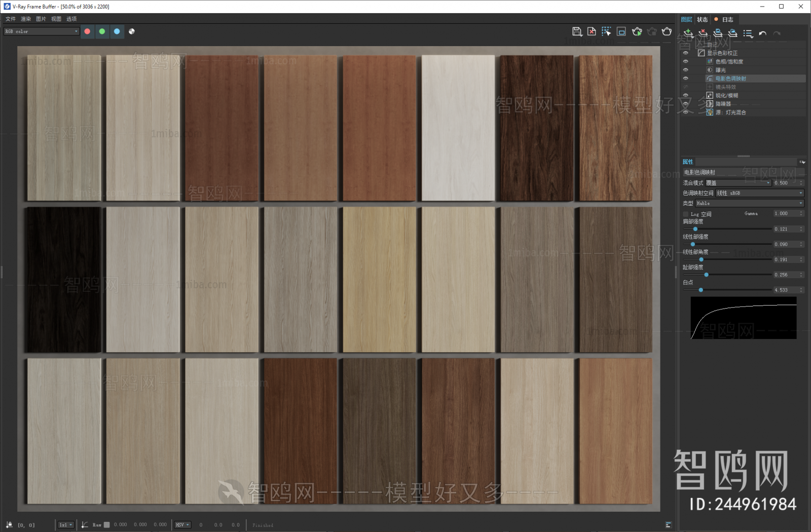The width and height of the screenshot is (811, 532).
Task: Toggle the green channel button
Action: pos(102,31)
